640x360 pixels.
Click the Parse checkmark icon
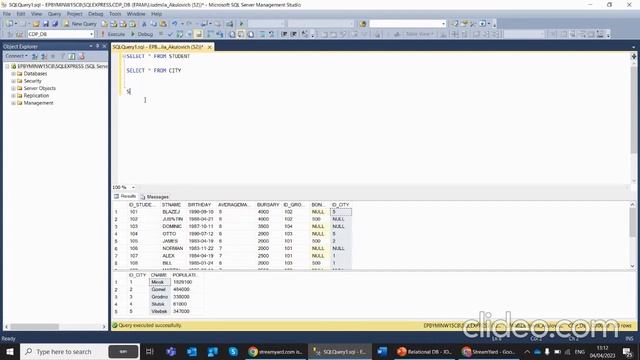point(170,34)
